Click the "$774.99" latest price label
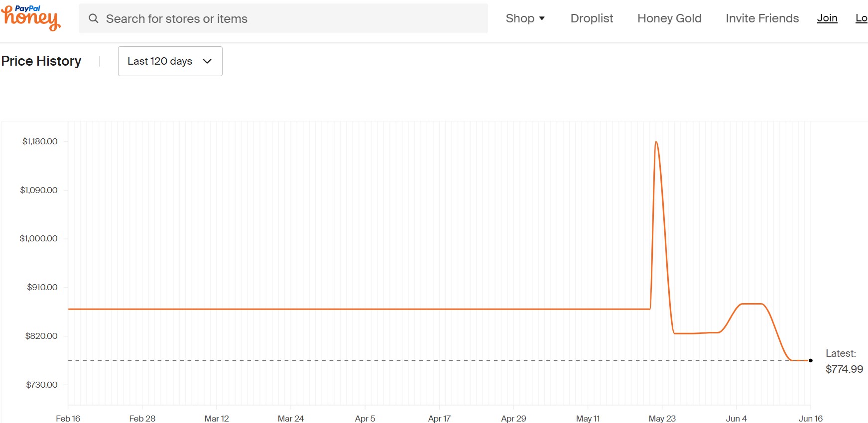The width and height of the screenshot is (868, 423). coord(844,369)
